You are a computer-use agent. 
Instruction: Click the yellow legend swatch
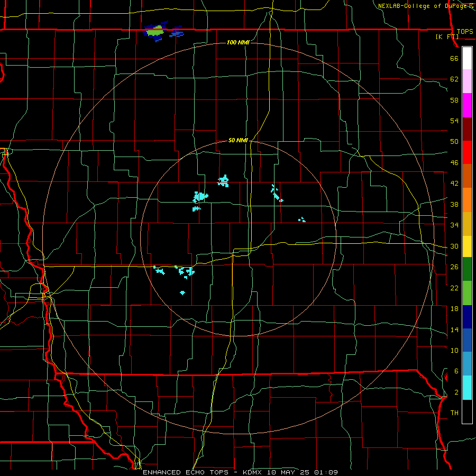tap(467, 246)
